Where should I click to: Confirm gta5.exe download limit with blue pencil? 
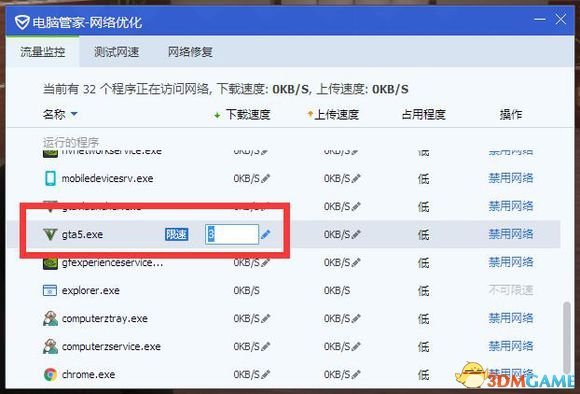click(x=266, y=234)
